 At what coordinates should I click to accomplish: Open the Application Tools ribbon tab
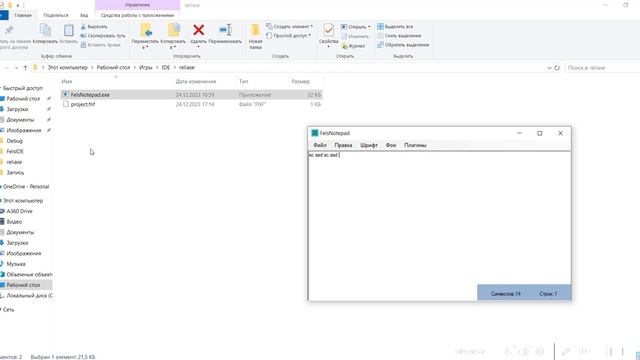click(x=137, y=15)
